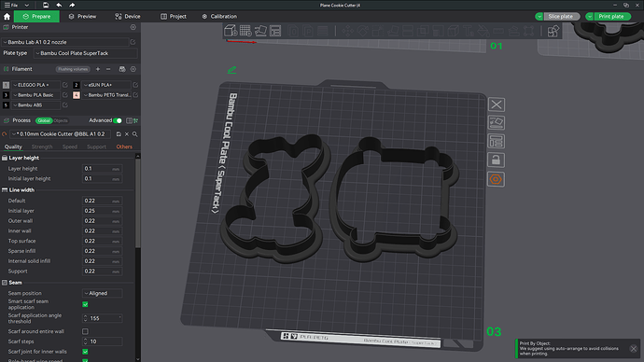The width and height of the screenshot is (644, 362).
Task: Click the plate lock icon
Action: coord(496,160)
